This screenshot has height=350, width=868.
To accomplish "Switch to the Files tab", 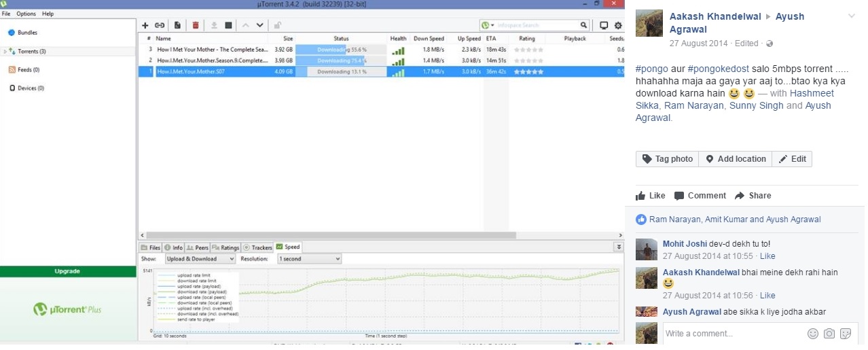I will click(151, 247).
